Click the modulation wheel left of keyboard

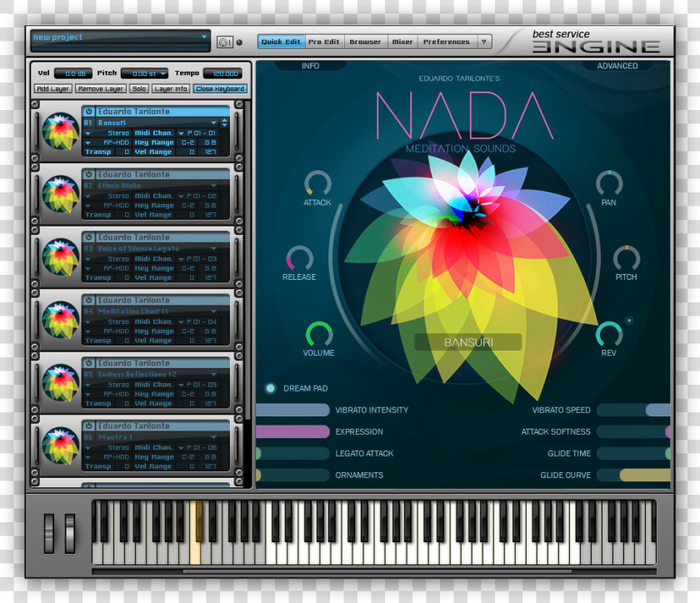[x=70, y=533]
